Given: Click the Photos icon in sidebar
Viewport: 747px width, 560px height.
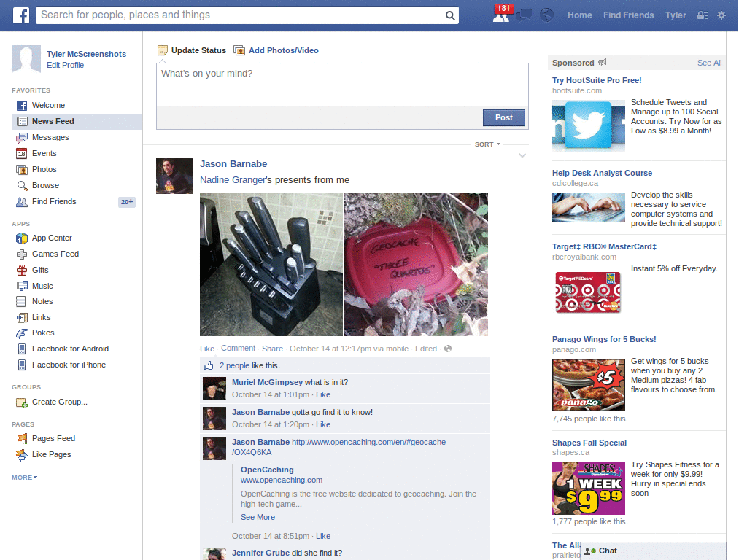Looking at the screenshot, I should (x=22, y=169).
